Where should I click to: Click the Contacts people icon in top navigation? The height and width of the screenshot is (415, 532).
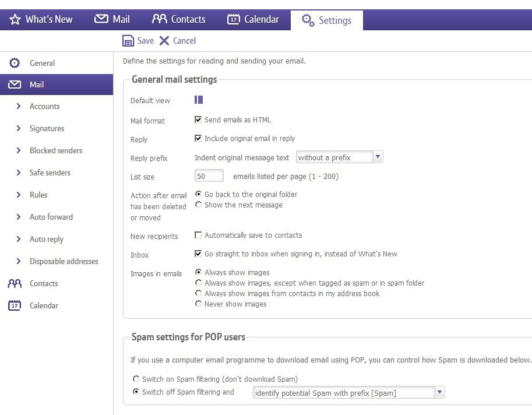(160, 19)
